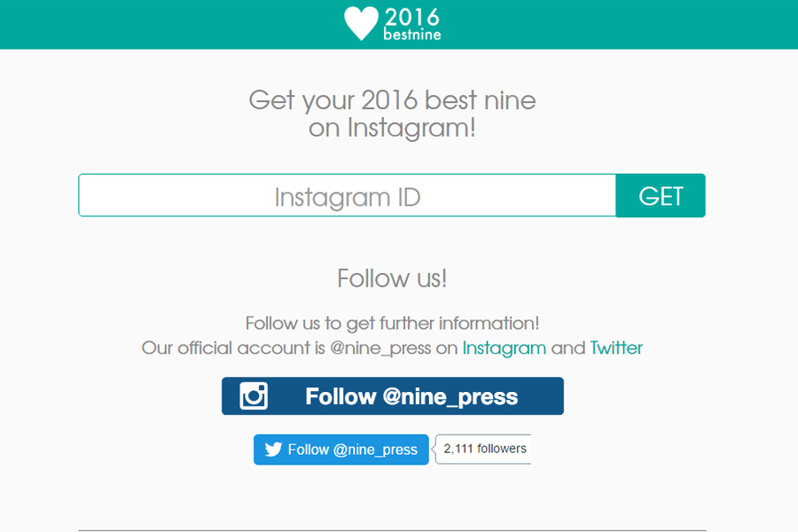Click the dark blue Follow @nine_press Instagram button
The width and height of the screenshot is (798, 532).
(411, 396)
